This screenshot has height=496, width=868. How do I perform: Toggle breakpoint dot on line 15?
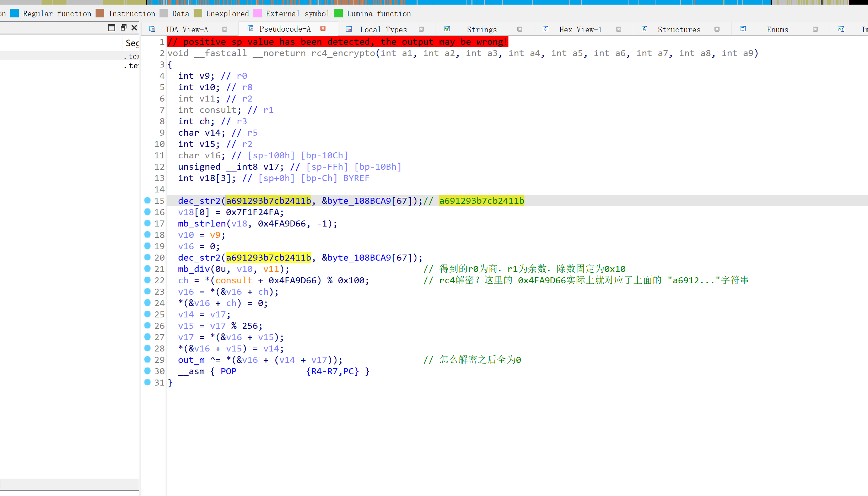[147, 201]
